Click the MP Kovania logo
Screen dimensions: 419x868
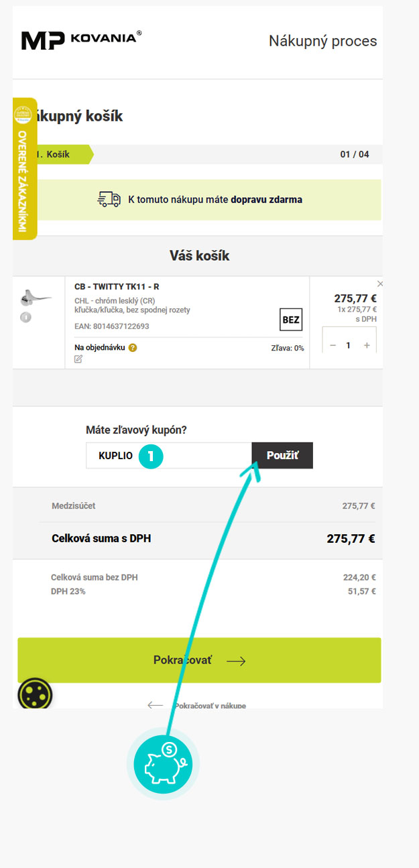click(x=81, y=40)
